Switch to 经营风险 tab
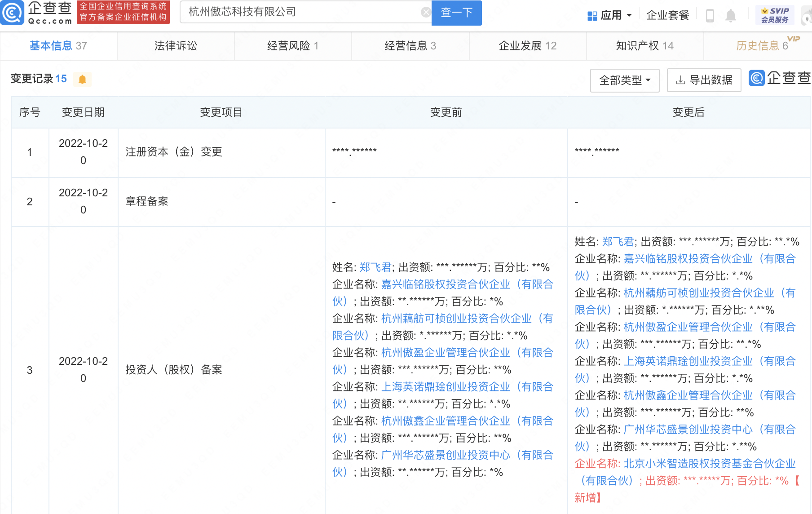 [293, 46]
